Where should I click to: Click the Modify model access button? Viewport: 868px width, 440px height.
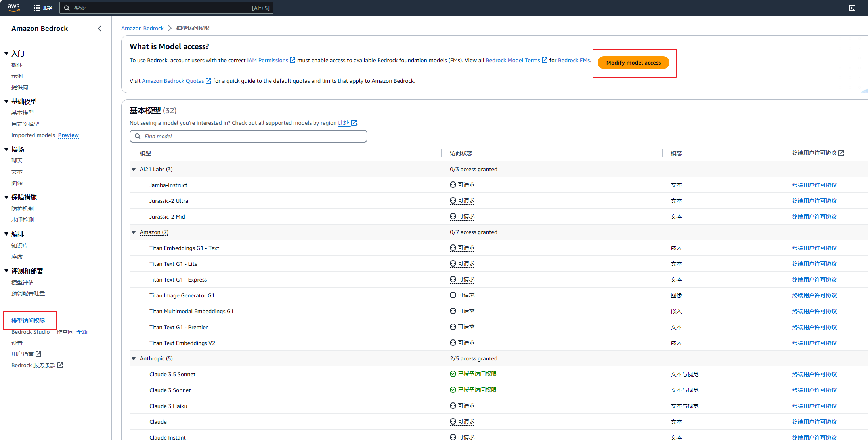click(633, 63)
